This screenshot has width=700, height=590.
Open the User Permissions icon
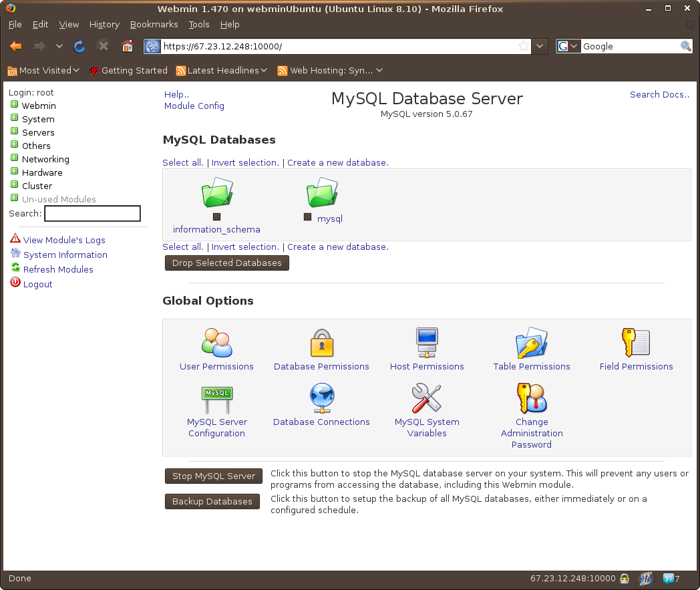[216, 343]
